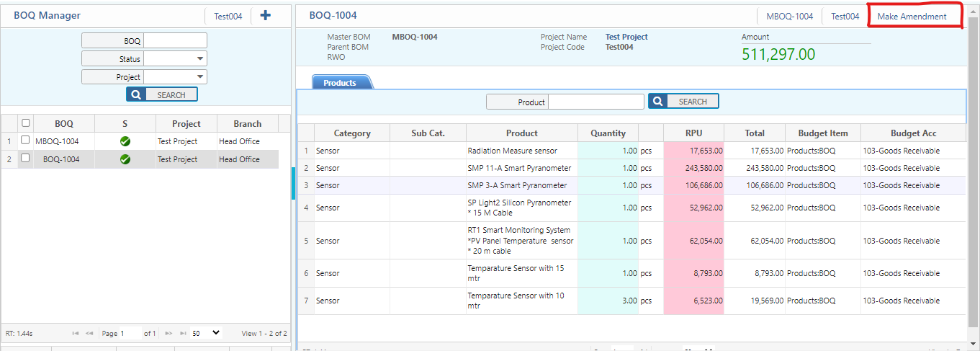Click the Make Amendment button
Viewport: 980px width, 351px height.
click(x=912, y=16)
